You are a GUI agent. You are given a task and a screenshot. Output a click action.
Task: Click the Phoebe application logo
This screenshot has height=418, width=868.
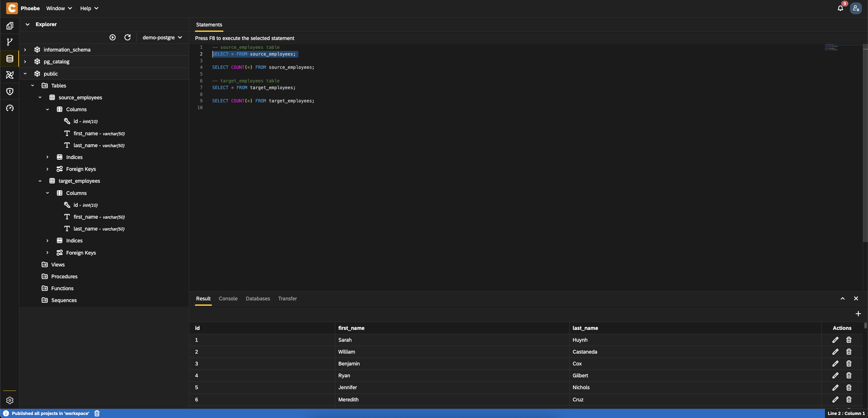[x=12, y=8]
